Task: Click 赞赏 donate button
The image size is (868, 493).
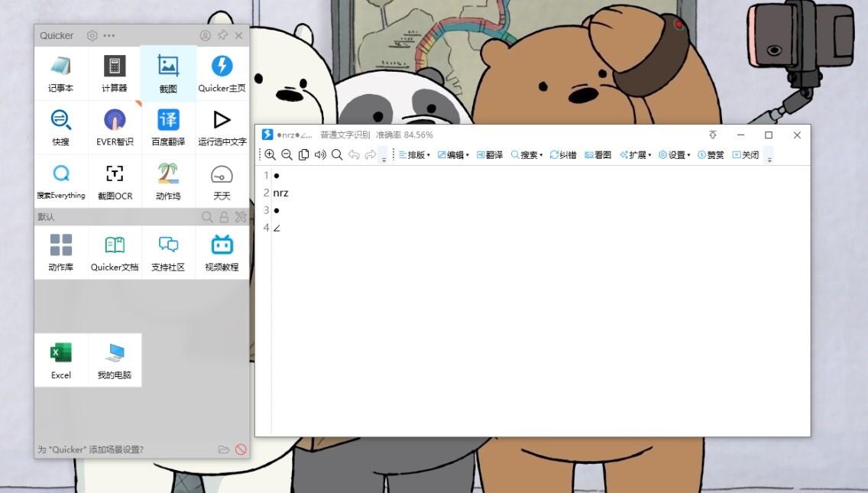Action: (711, 155)
